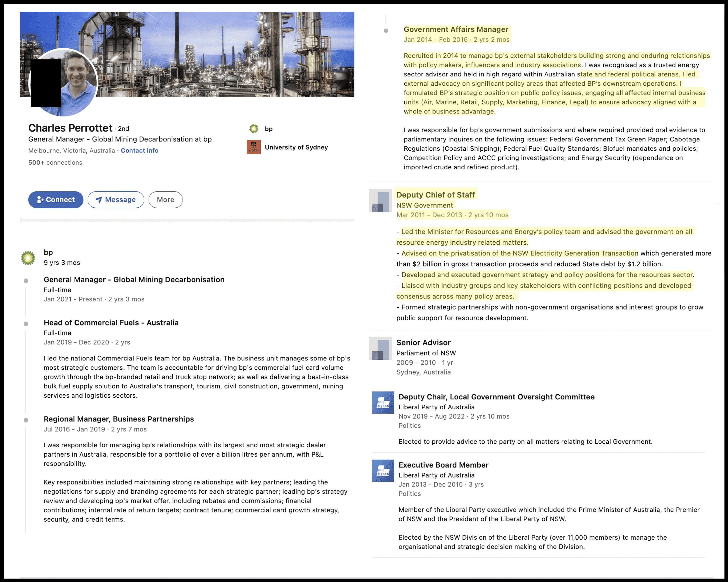Open the More options button
The height and width of the screenshot is (582, 728).
pos(165,200)
